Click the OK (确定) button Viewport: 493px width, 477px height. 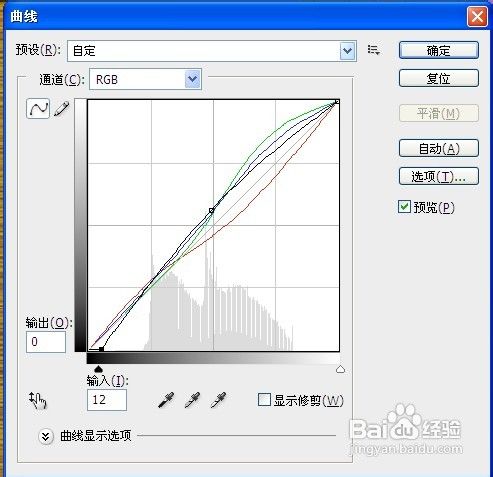point(439,50)
